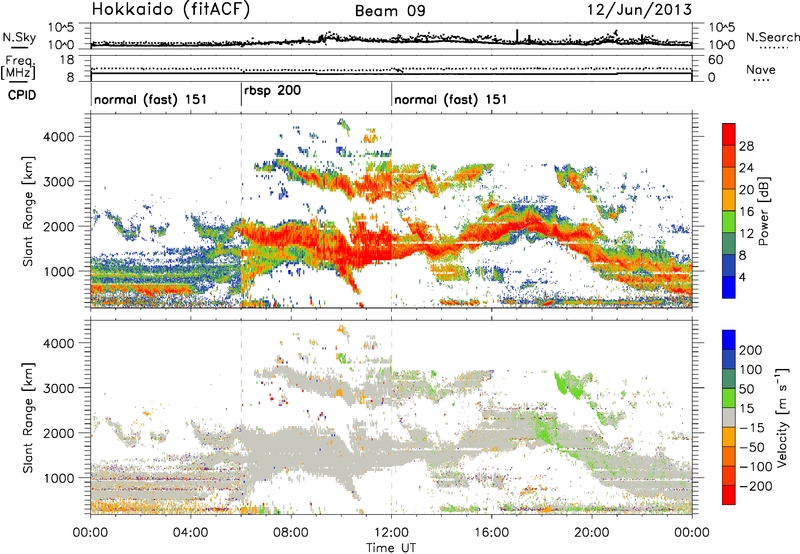Click the '16' tick on power colorbar

[x=746, y=212]
